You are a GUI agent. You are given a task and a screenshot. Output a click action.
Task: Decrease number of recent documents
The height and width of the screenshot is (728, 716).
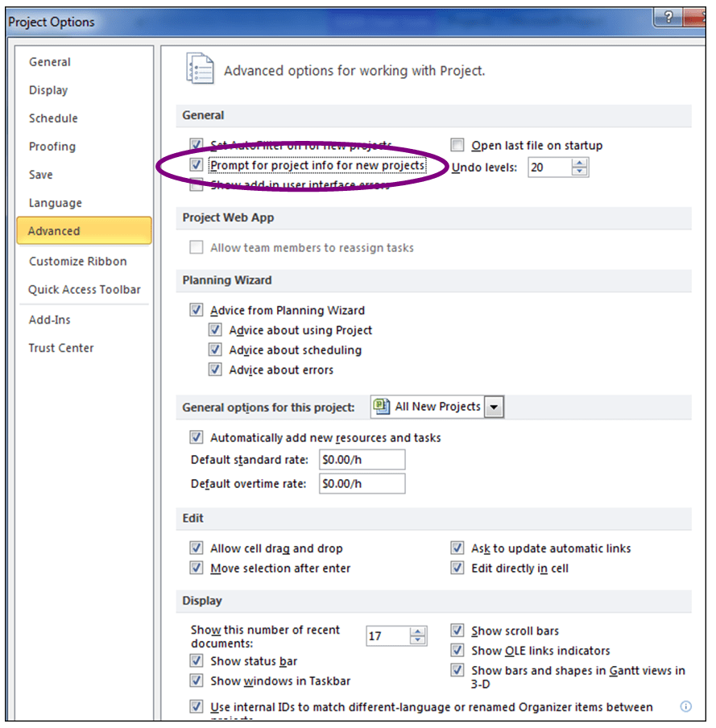point(418,639)
